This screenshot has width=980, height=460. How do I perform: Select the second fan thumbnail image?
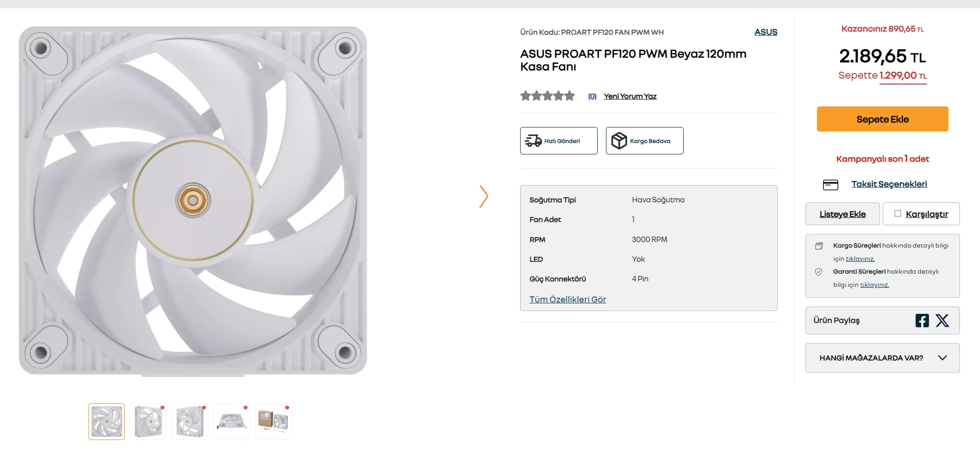click(x=148, y=422)
